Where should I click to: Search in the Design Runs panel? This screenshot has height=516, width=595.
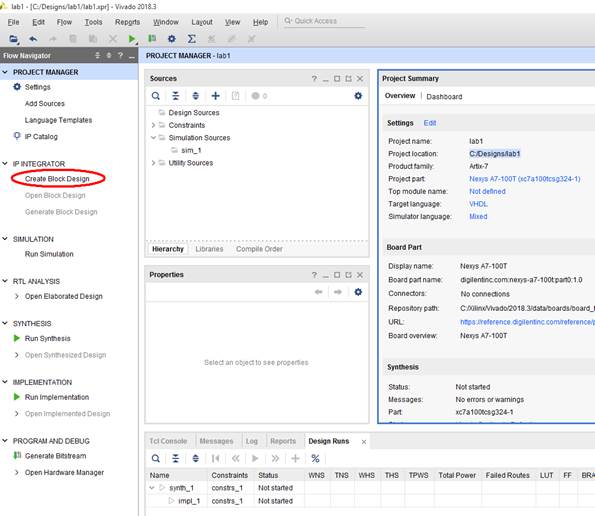click(156, 459)
